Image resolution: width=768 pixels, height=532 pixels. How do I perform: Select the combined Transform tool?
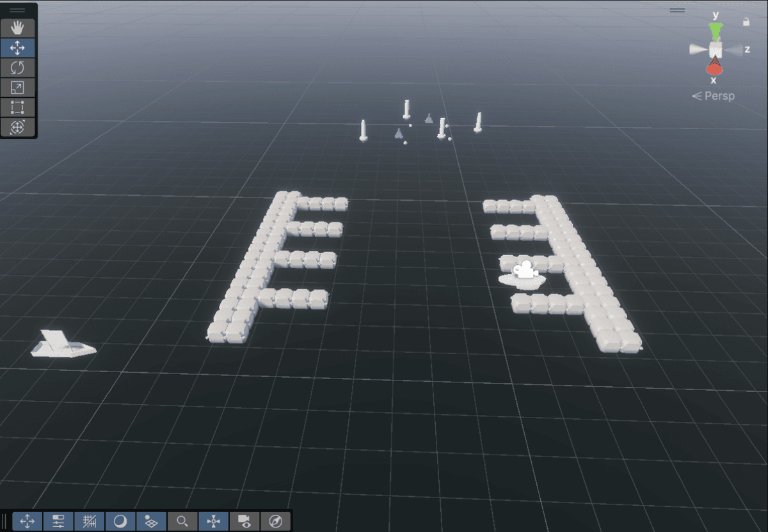pos(18,127)
